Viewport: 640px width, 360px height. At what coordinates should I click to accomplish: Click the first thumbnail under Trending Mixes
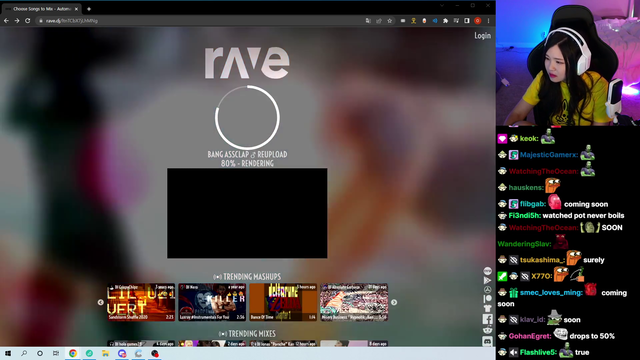point(141,344)
